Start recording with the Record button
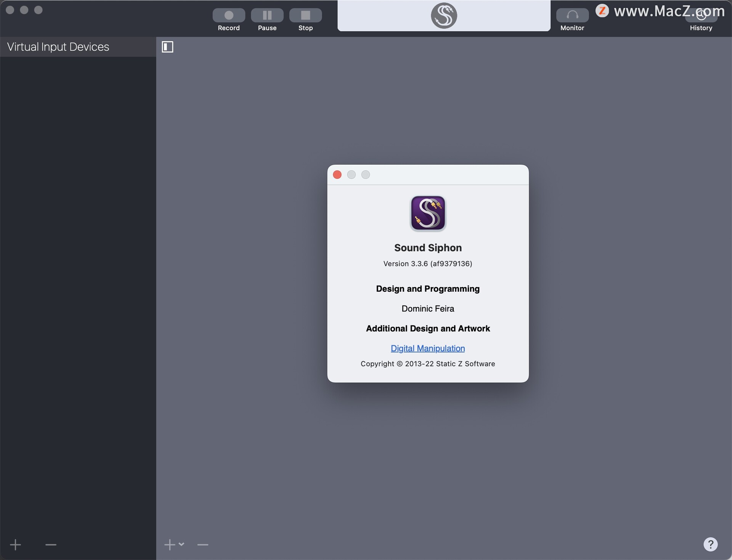The width and height of the screenshot is (732, 560). tap(229, 15)
